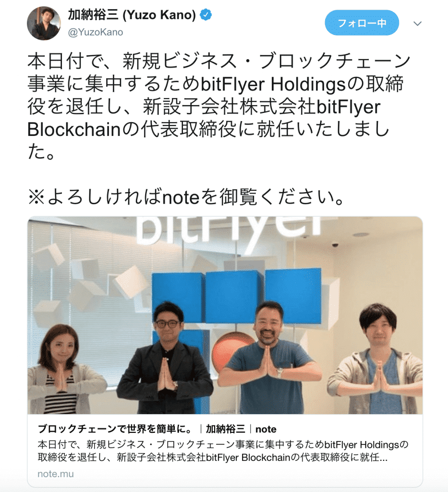Open the 加納裕三 (Yuzo Kano) display name
The image size is (448, 492).
point(132,15)
